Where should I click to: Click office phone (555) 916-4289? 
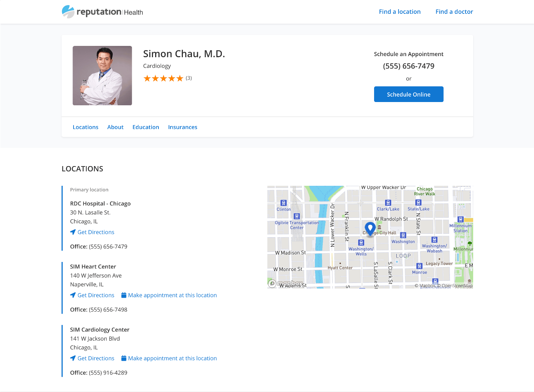click(x=108, y=373)
